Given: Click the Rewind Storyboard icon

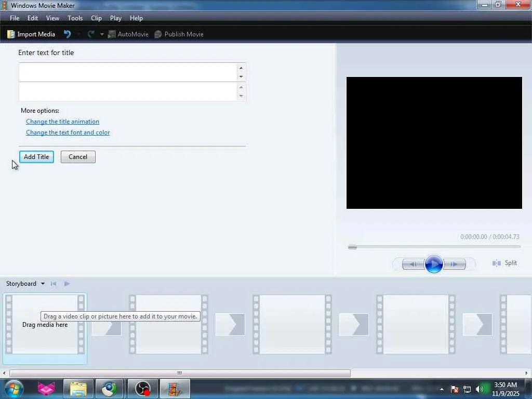Looking at the screenshot, I should point(54,284).
